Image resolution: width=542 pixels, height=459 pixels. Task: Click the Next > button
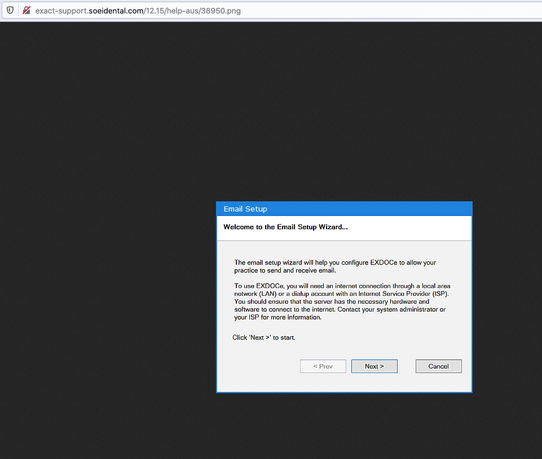[x=374, y=366]
